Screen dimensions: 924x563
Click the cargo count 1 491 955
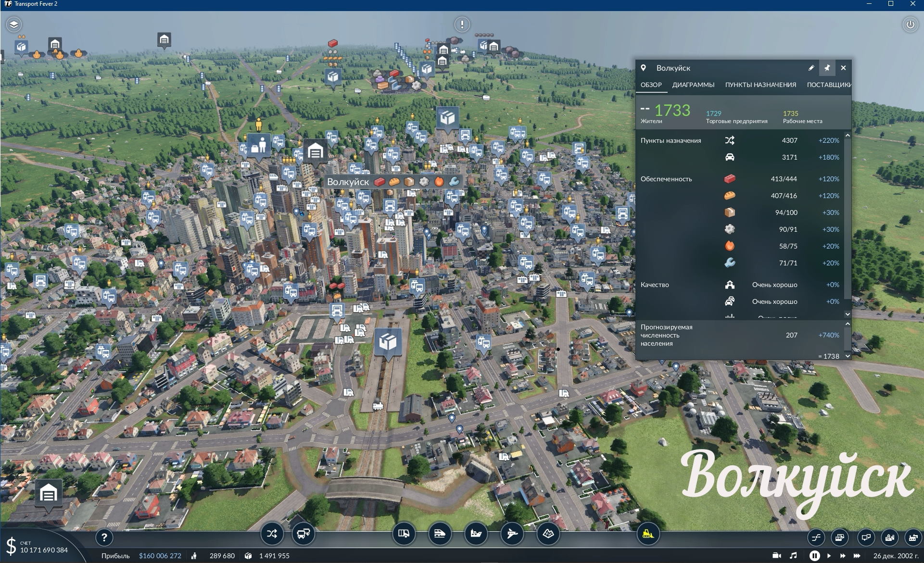pyautogui.click(x=274, y=556)
